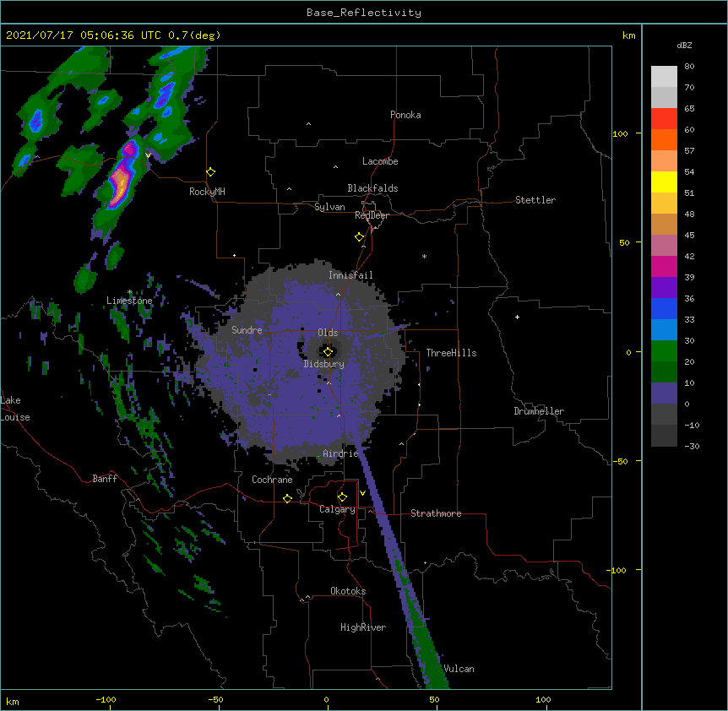The image size is (728, 711).
Task: Click the yellow v marker beside the strong storm cell
Action: click(x=148, y=155)
